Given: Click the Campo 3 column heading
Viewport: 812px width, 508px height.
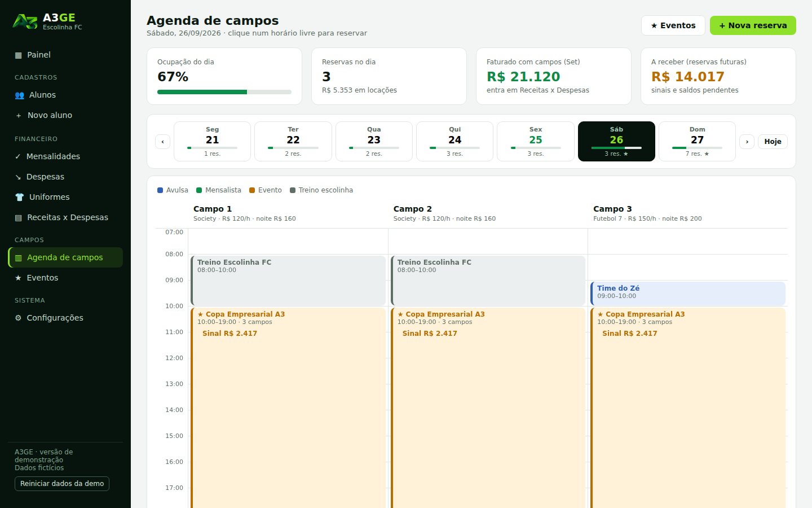Looking at the screenshot, I should pos(612,209).
